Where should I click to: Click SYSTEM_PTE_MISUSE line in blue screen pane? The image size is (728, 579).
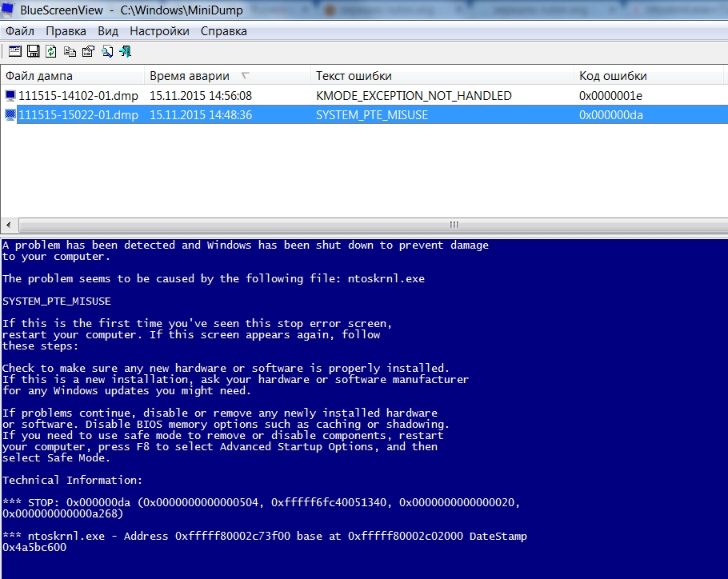point(57,301)
